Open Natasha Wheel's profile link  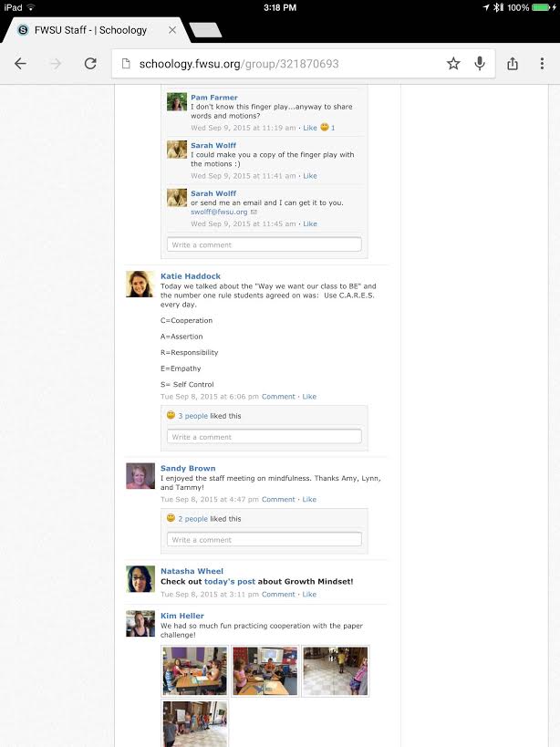click(x=192, y=571)
